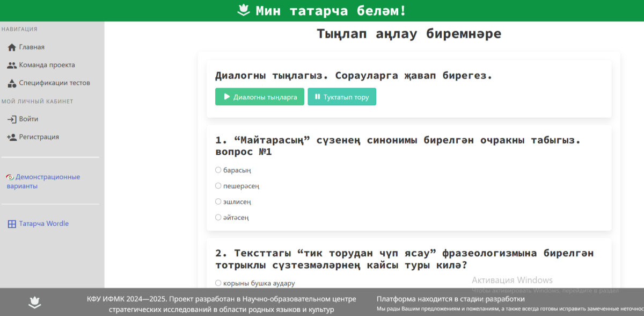Open the Татарча Wordle game link

(43, 224)
